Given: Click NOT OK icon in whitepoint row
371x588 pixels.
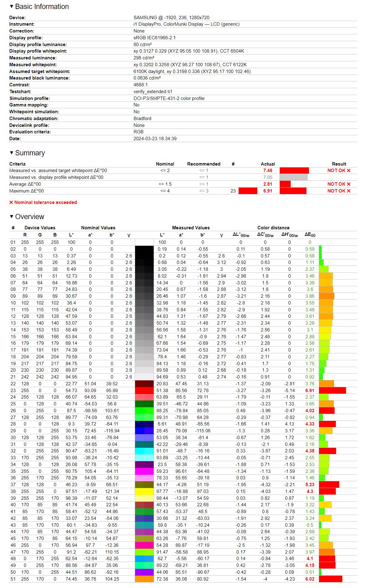Looking at the screenshot, I should [x=349, y=171].
